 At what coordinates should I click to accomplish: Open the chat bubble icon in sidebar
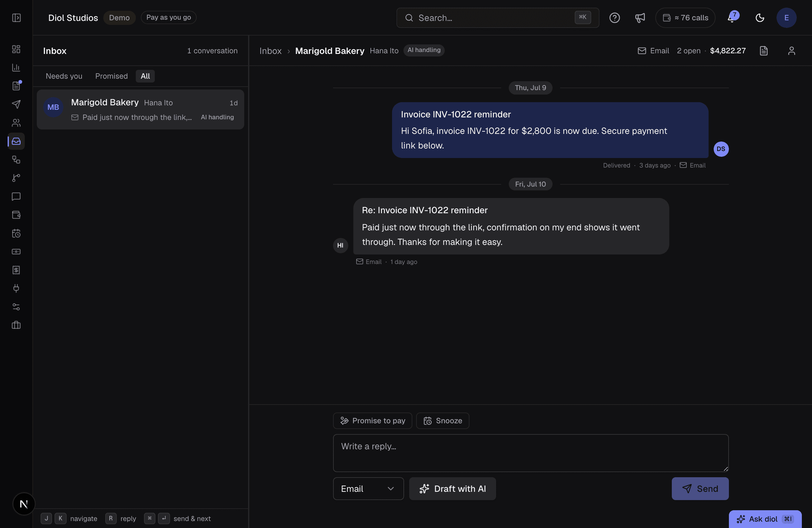[16, 197]
